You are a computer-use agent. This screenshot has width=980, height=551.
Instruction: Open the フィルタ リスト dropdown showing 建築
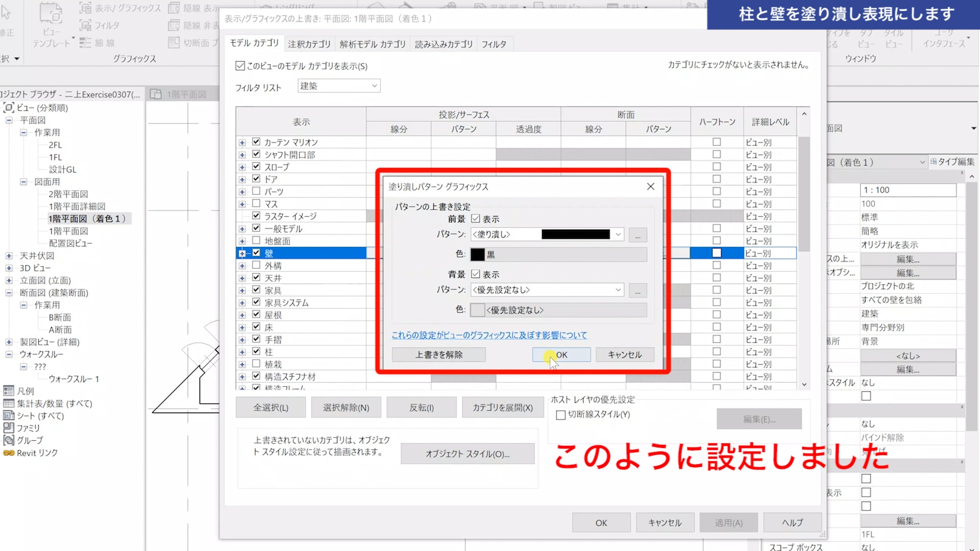338,86
